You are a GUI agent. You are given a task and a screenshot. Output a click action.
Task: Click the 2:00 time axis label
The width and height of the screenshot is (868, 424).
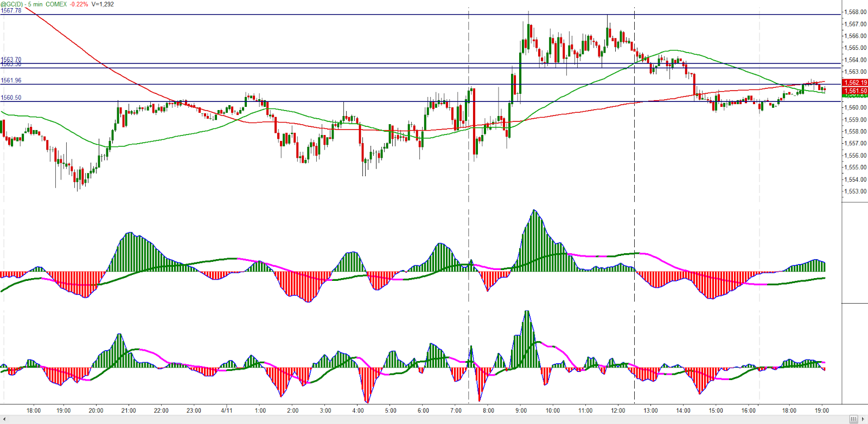(x=293, y=410)
